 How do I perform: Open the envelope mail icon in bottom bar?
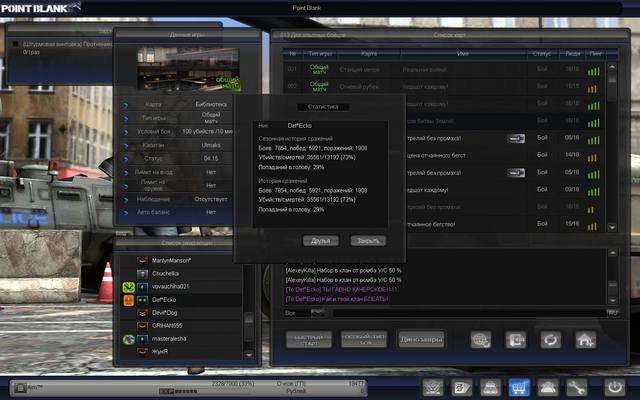point(547,387)
